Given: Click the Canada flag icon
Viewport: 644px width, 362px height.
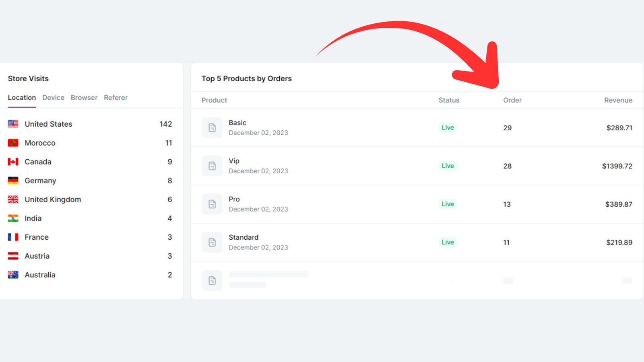Looking at the screenshot, I should pyautogui.click(x=13, y=162).
